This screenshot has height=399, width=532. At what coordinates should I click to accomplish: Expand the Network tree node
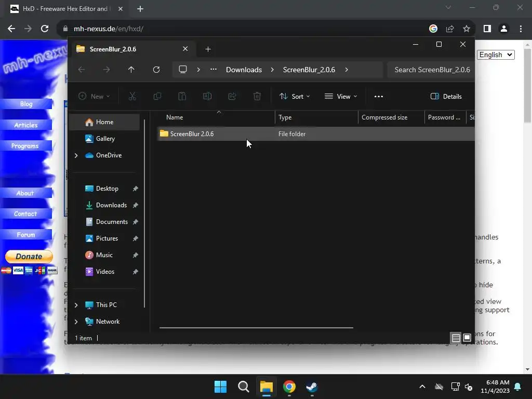tap(76, 322)
